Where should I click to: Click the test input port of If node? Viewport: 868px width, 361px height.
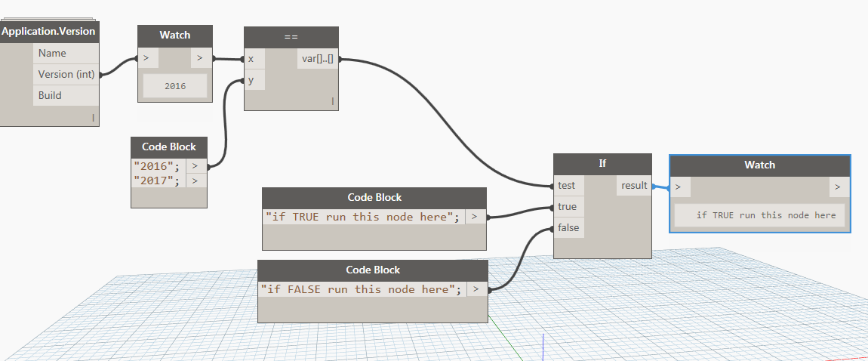[x=568, y=186]
